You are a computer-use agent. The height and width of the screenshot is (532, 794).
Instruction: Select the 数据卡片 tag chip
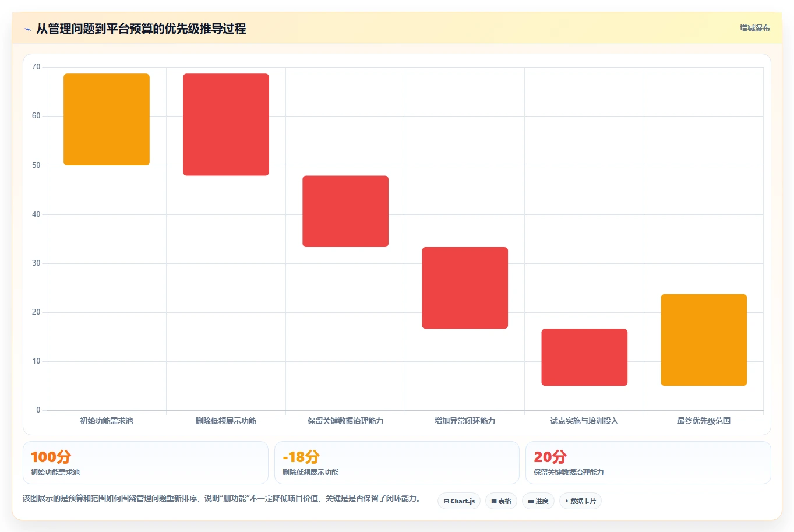580,501
